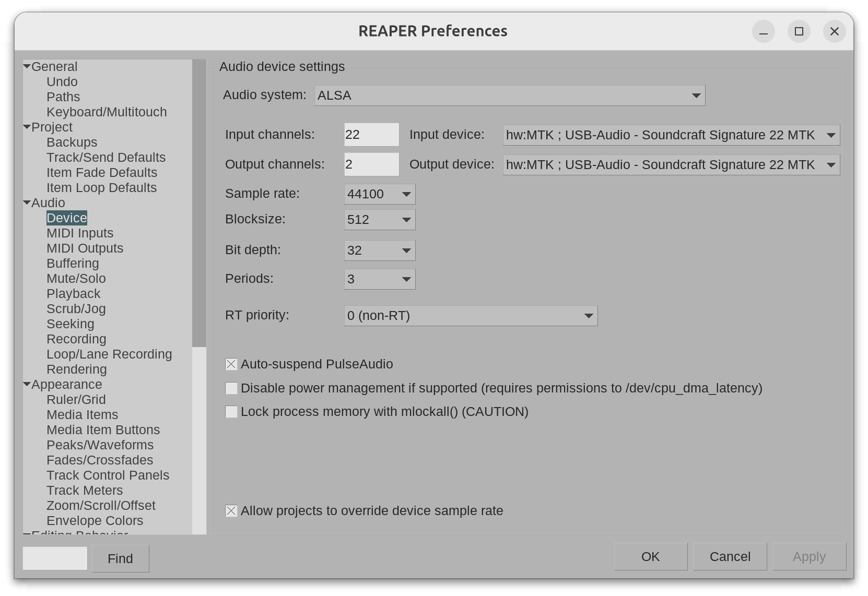Screen dimensions: 868x596
Task: Click the OK button
Action: click(651, 557)
